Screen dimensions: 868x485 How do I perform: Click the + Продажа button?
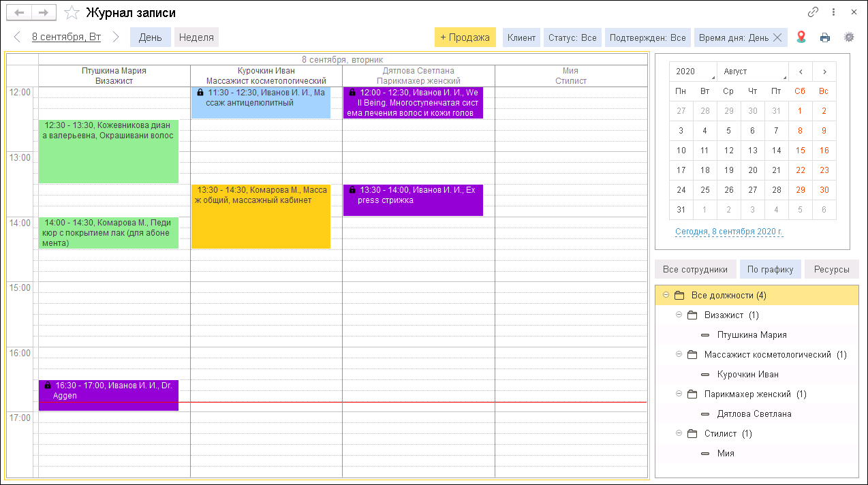(465, 37)
